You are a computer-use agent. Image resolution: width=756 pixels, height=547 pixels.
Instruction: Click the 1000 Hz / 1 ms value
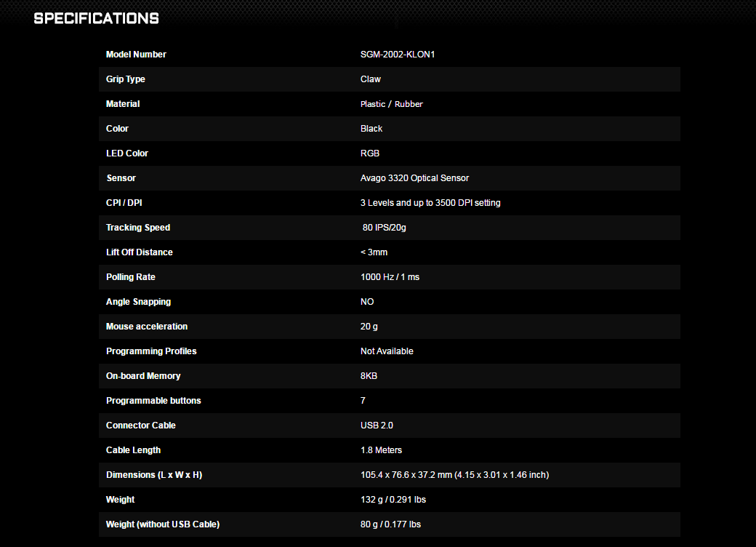[x=391, y=277]
